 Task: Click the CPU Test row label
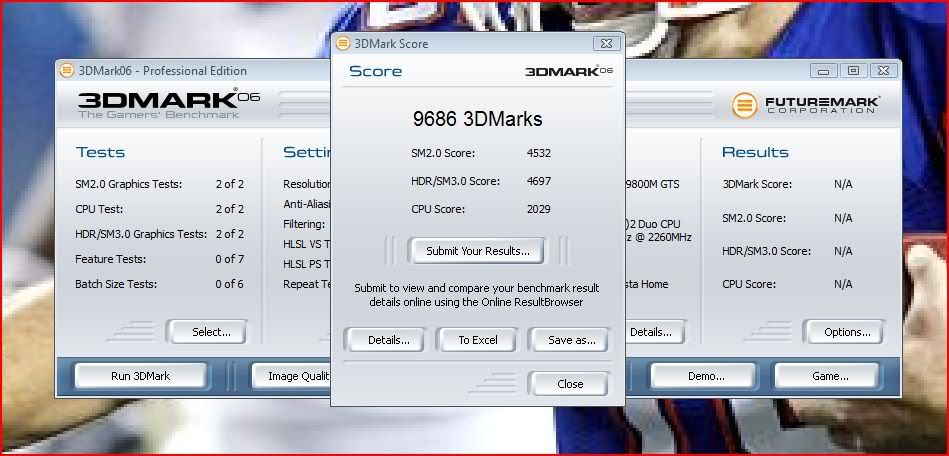point(99,210)
